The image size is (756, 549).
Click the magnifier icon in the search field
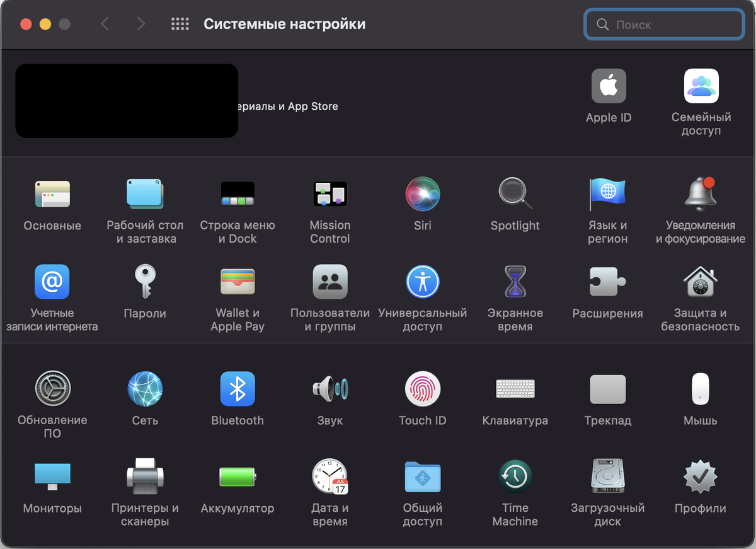(602, 25)
